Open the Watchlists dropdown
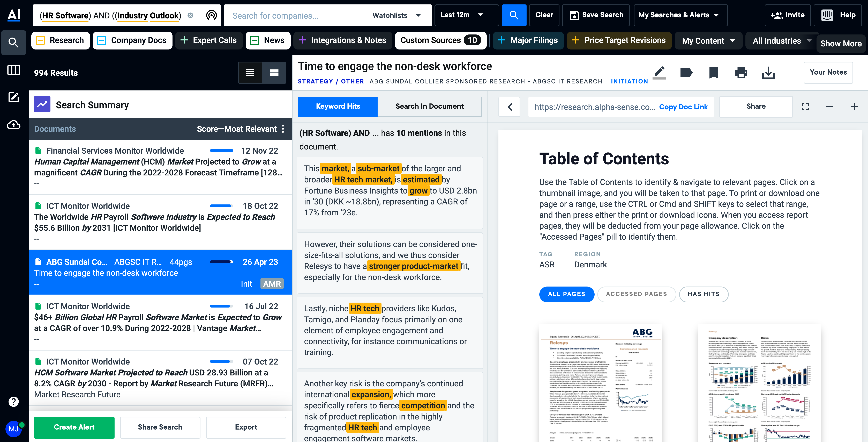The image size is (868, 442). (397, 16)
